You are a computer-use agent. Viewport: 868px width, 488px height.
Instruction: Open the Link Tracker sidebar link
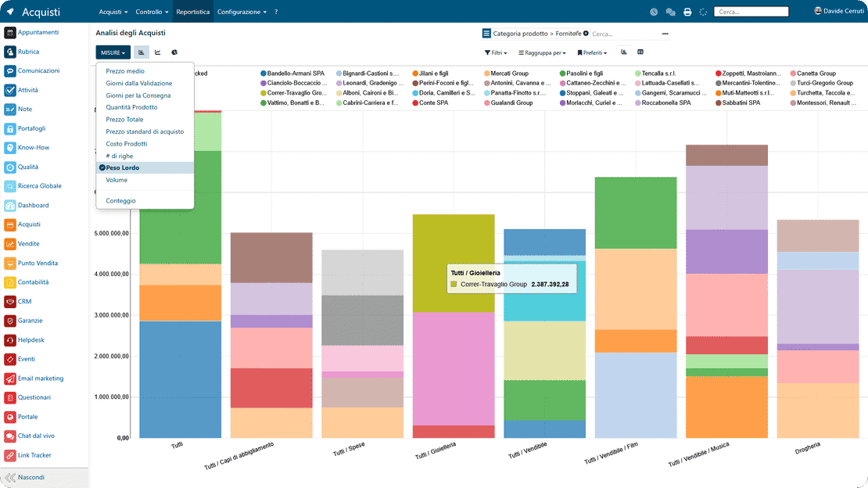(34, 455)
